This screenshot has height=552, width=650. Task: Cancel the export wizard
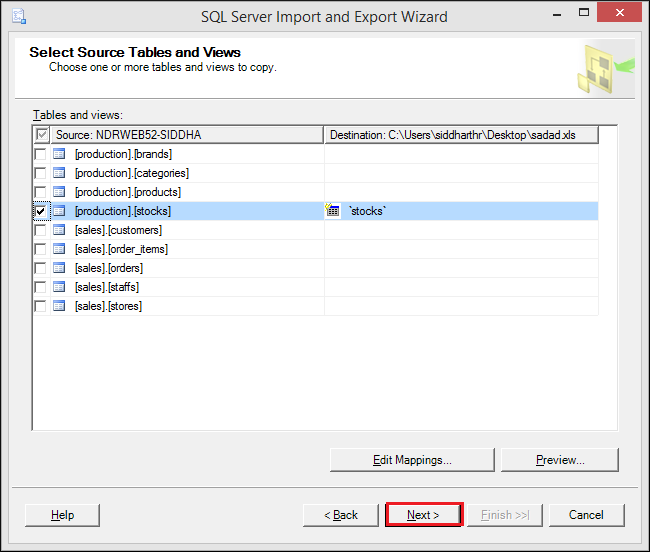coord(586,515)
